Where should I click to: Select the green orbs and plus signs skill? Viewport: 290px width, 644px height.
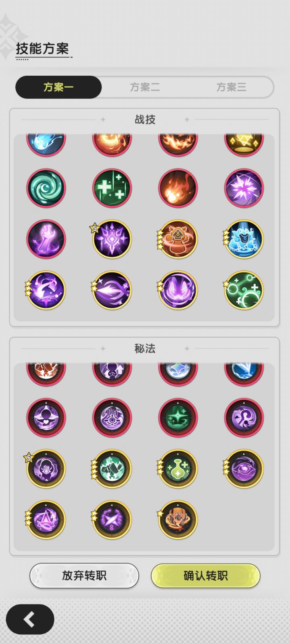pyautogui.click(x=244, y=290)
